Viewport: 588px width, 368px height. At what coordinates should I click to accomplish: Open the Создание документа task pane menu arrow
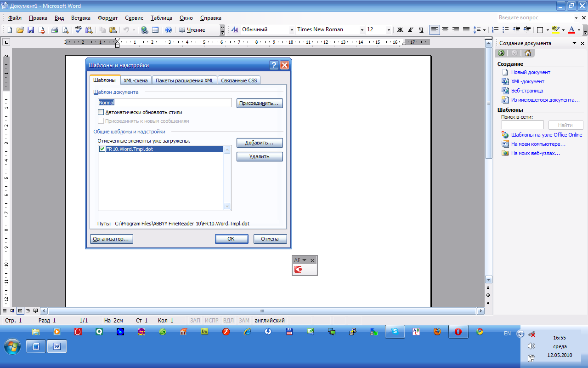(574, 43)
